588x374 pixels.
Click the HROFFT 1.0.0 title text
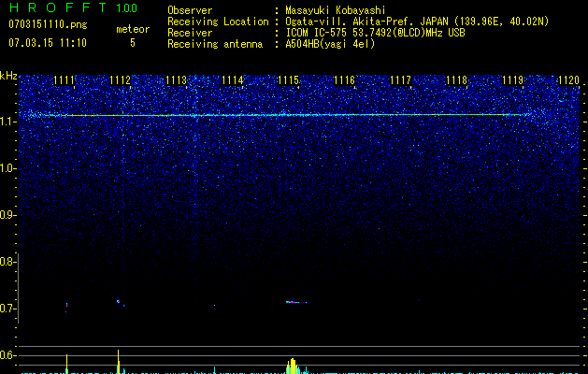(73, 7)
